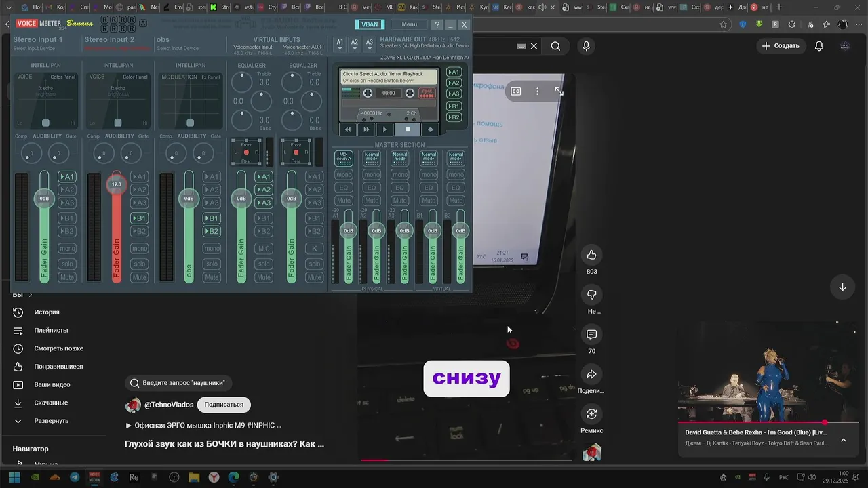868x488 pixels.
Task: Toggle B2 routing on the obs strip
Action: (x=212, y=231)
